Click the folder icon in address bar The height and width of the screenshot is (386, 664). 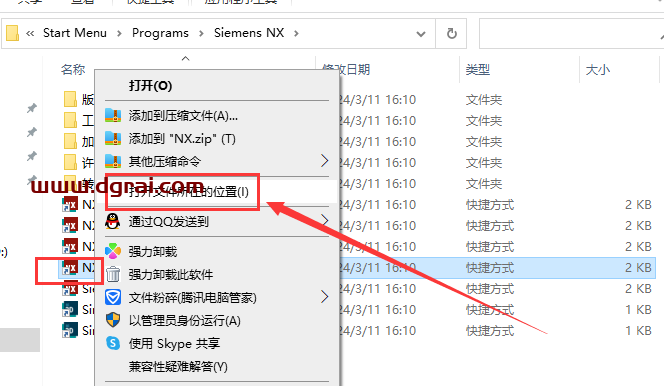pos(13,33)
